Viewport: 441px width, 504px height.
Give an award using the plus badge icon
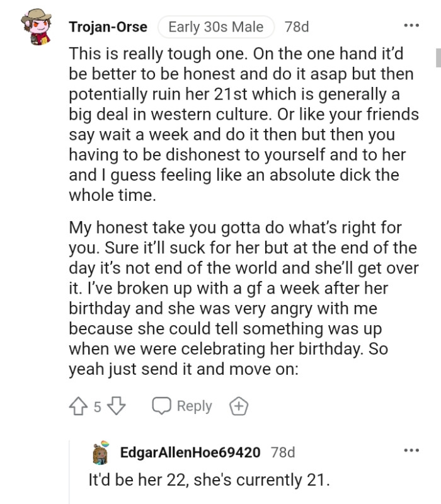coord(239,406)
